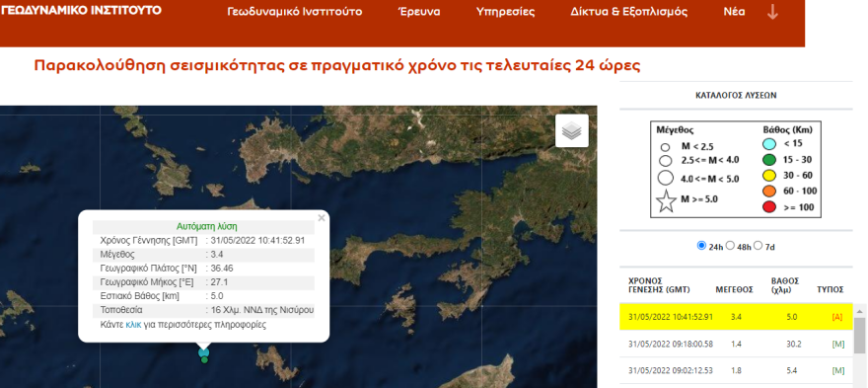Select the 7d time range radio
This screenshot has width=868, height=388.
759,245
